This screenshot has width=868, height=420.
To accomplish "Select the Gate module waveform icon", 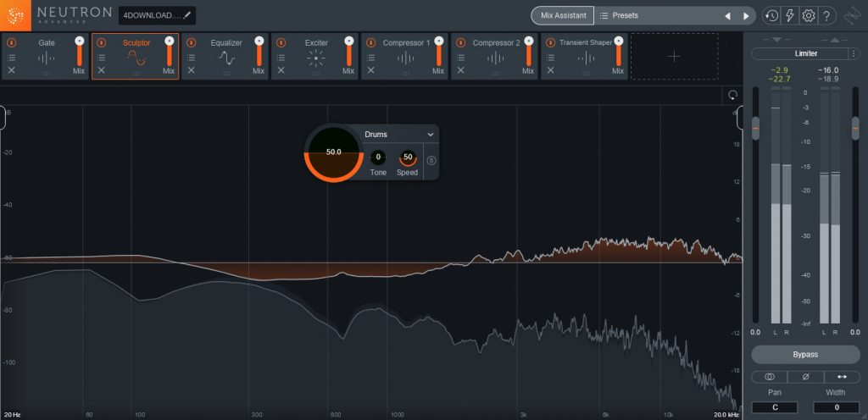I will click(47, 58).
